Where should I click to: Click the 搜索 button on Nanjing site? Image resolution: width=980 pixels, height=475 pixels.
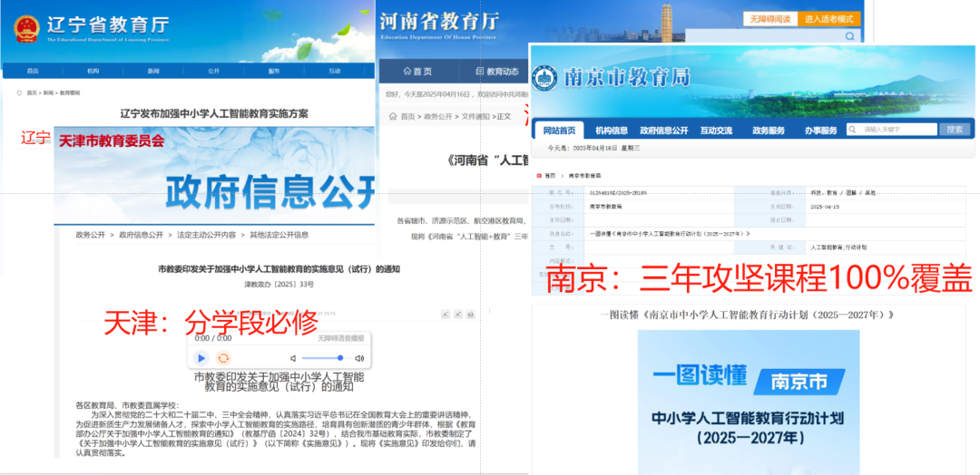955,130
